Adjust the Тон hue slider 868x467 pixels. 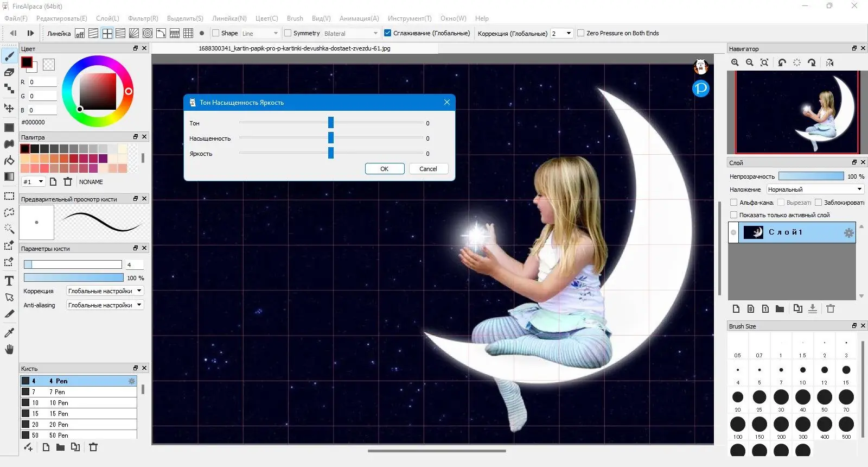pyautogui.click(x=331, y=123)
